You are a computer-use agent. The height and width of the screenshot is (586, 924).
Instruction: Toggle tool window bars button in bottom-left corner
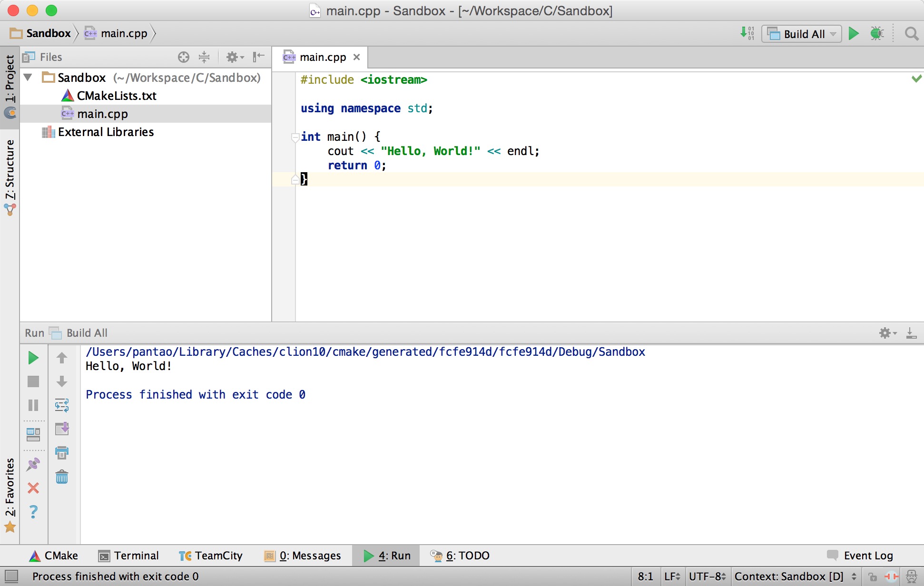[x=11, y=576]
